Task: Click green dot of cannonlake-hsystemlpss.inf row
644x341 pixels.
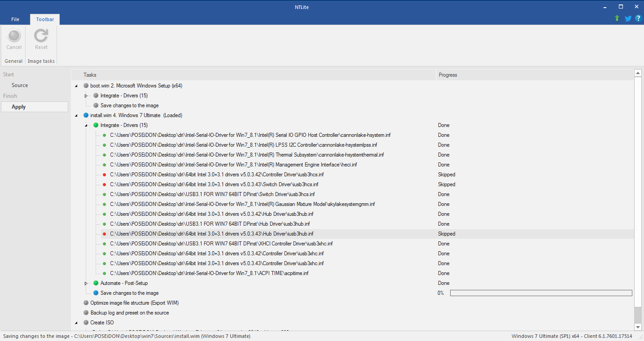Action: tap(104, 145)
